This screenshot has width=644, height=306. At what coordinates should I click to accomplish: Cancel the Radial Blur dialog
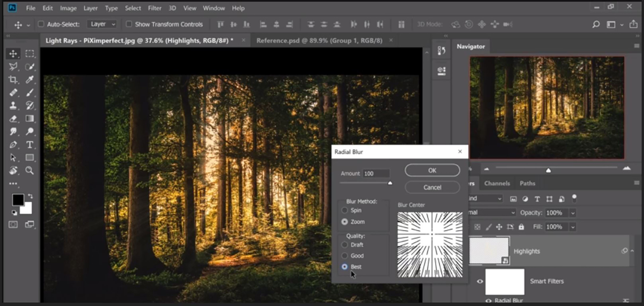(x=432, y=187)
